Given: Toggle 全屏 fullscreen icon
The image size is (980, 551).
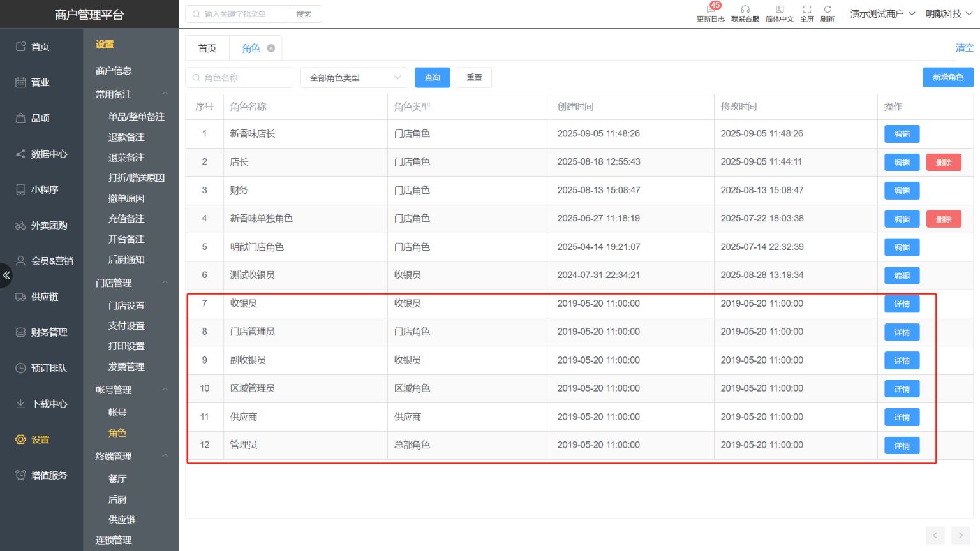Looking at the screenshot, I should 807,10.
